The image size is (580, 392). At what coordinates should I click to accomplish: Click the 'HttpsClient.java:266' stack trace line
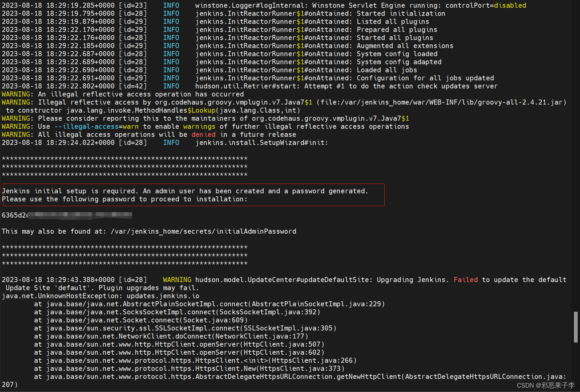195,360
